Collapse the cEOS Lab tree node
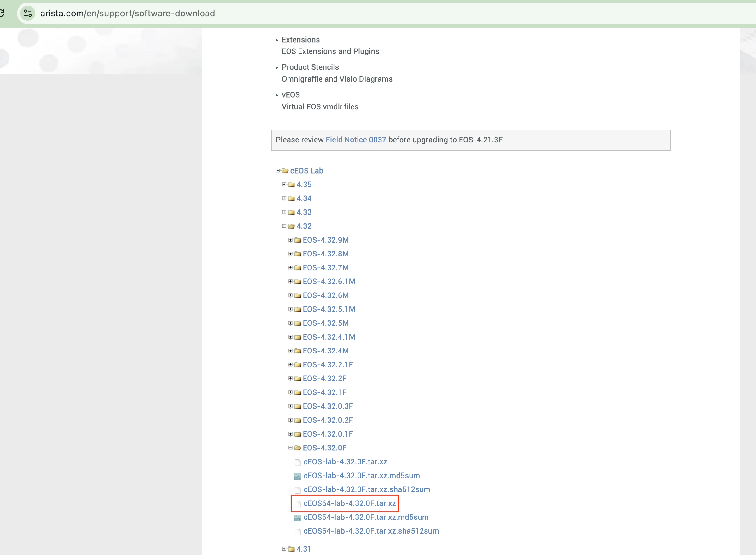This screenshot has height=555, width=756. click(x=278, y=171)
